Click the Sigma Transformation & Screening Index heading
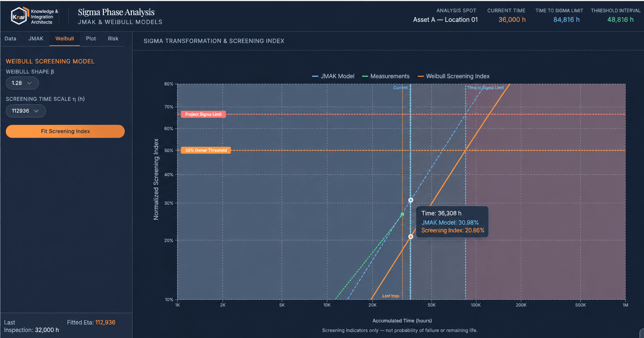 point(214,41)
